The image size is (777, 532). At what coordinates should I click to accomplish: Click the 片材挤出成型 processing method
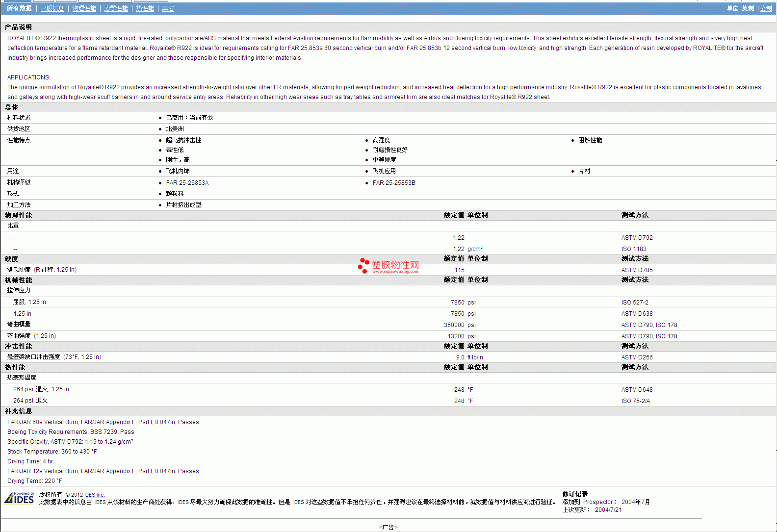pyautogui.click(x=183, y=205)
